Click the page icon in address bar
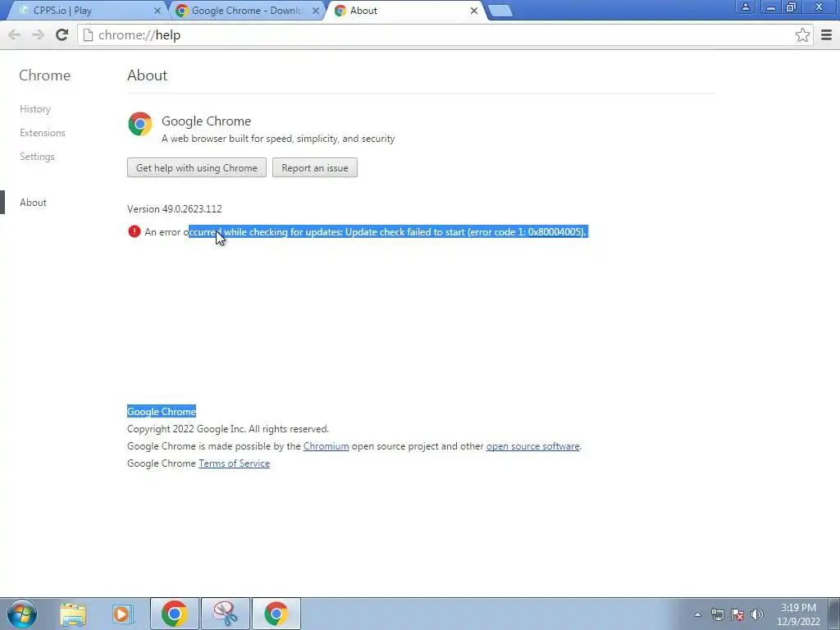Viewport: 840px width, 630px height. [88, 34]
